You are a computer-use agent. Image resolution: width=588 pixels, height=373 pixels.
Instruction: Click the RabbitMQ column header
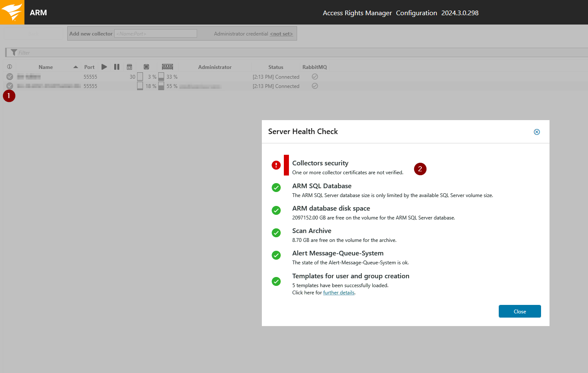pos(315,67)
